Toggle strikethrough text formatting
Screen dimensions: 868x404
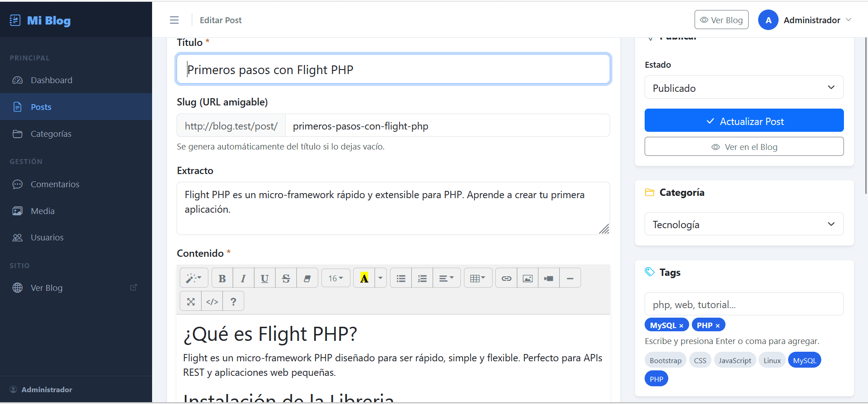(286, 278)
